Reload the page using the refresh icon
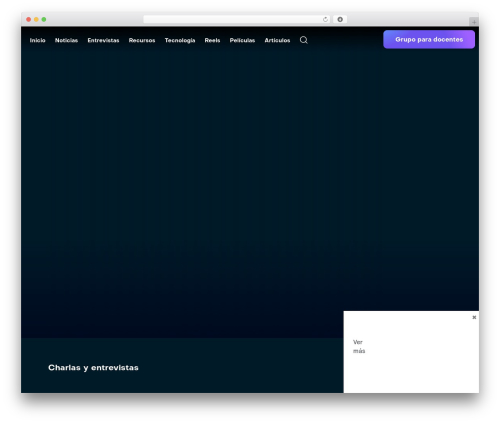This screenshot has height=423, width=500. point(325,20)
